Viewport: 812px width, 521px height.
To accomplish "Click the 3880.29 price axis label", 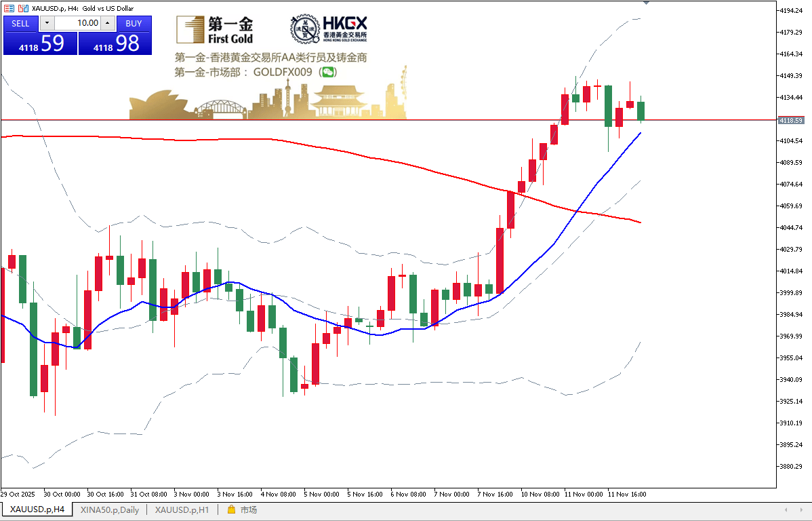I will coord(791,466).
